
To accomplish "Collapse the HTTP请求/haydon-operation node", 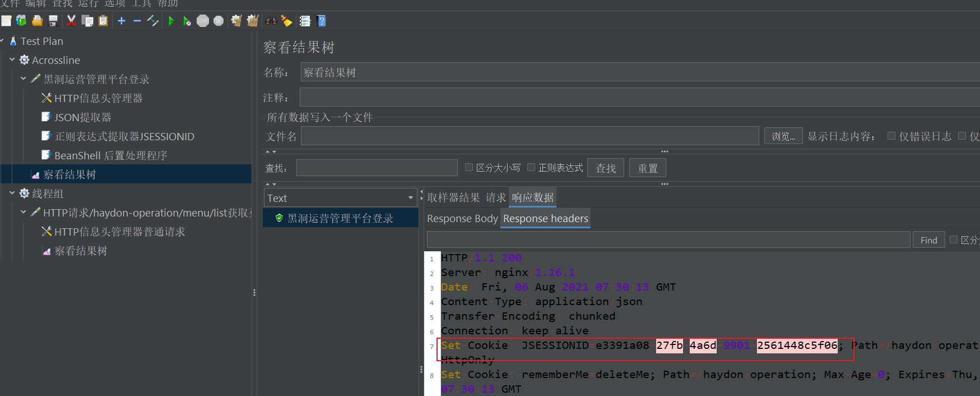I will click(x=24, y=211).
